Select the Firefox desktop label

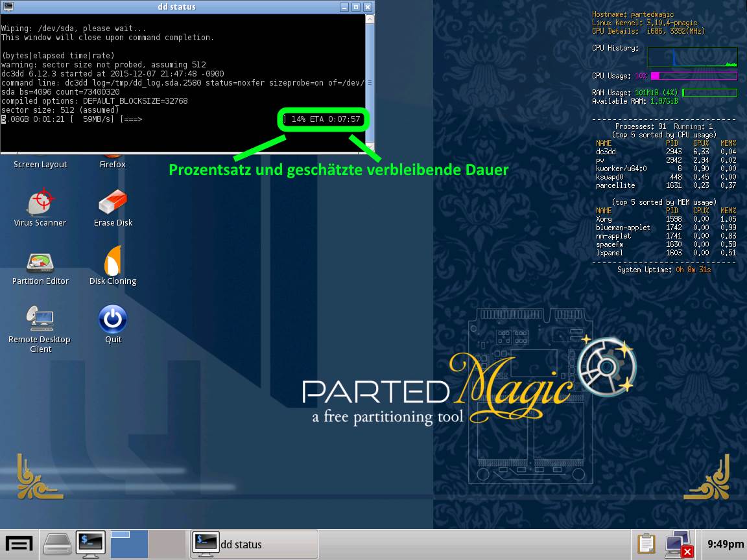point(112,164)
